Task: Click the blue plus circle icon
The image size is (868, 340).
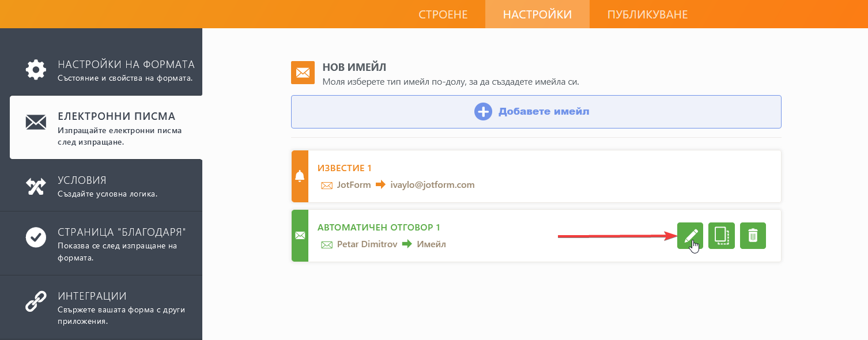Action: 483,112
